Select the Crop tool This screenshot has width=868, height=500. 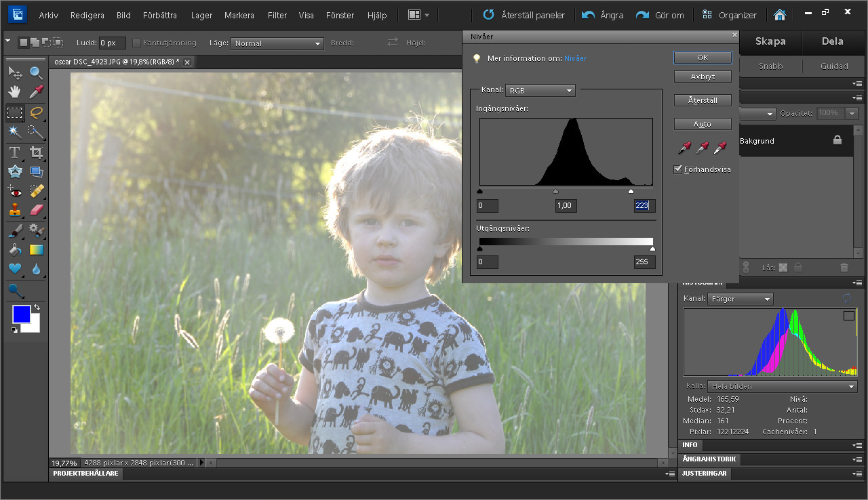pyautogui.click(x=36, y=152)
